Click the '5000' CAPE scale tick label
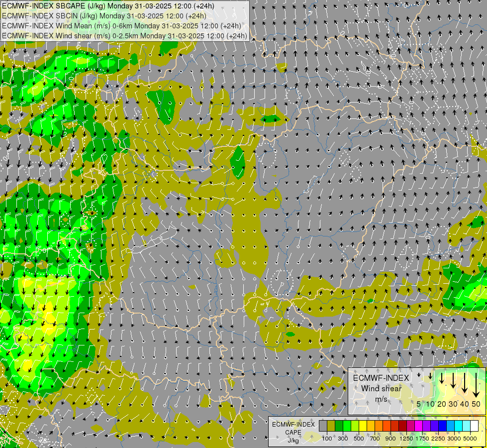This screenshot has width=487, height=448. 470,439
